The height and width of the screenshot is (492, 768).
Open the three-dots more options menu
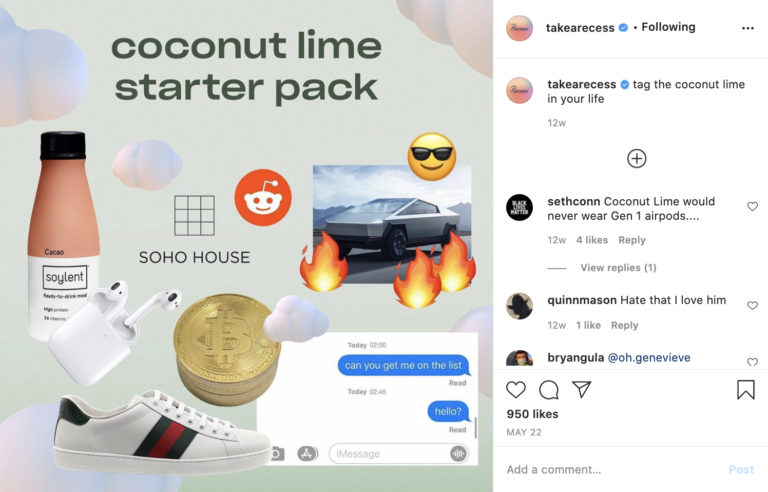pyautogui.click(x=747, y=28)
